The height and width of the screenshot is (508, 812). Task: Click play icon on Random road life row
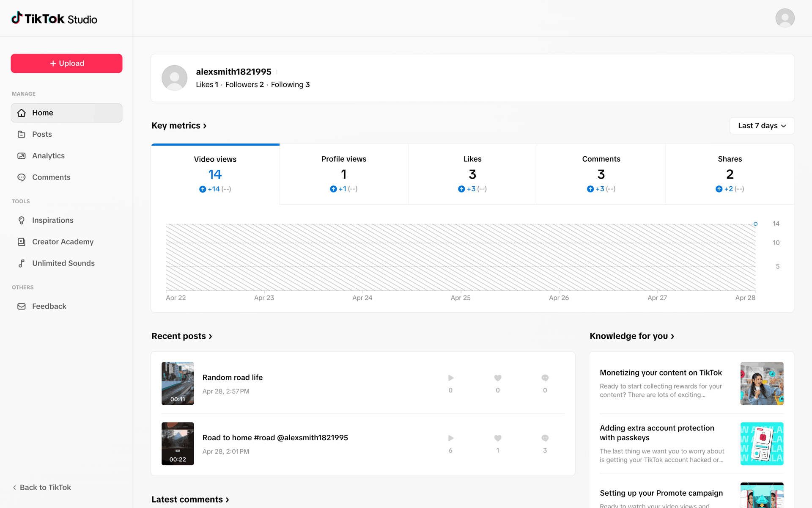[451, 378]
